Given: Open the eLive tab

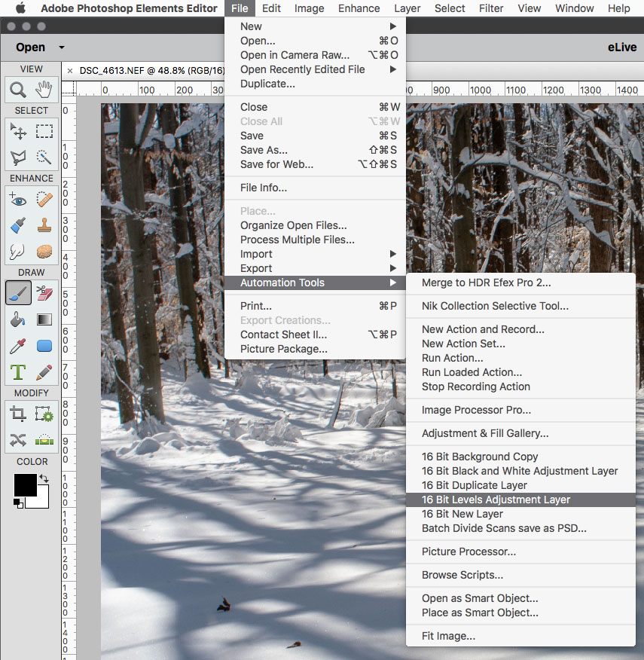Looking at the screenshot, I should pyautogui.click(x=621, y=47).
